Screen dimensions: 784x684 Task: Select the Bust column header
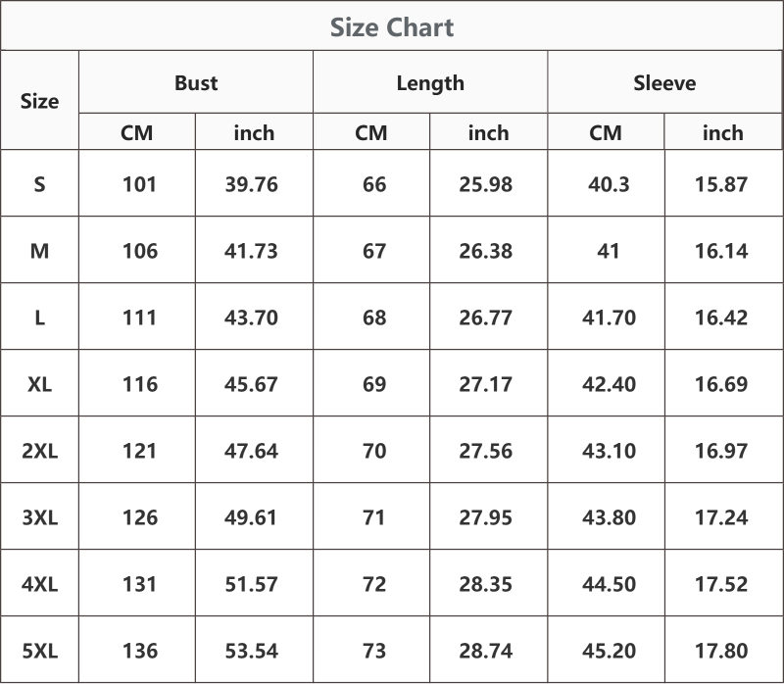pos(196,82)
